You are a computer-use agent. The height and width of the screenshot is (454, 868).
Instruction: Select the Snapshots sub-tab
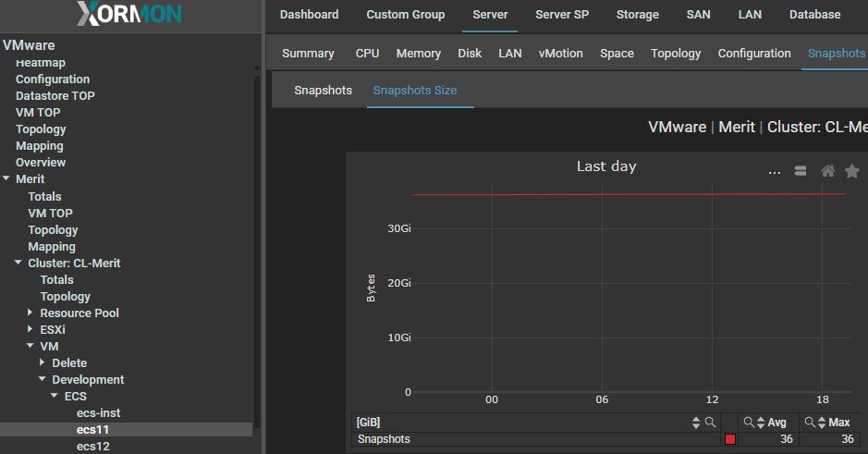pyautogui.click(x=323, y=90)
